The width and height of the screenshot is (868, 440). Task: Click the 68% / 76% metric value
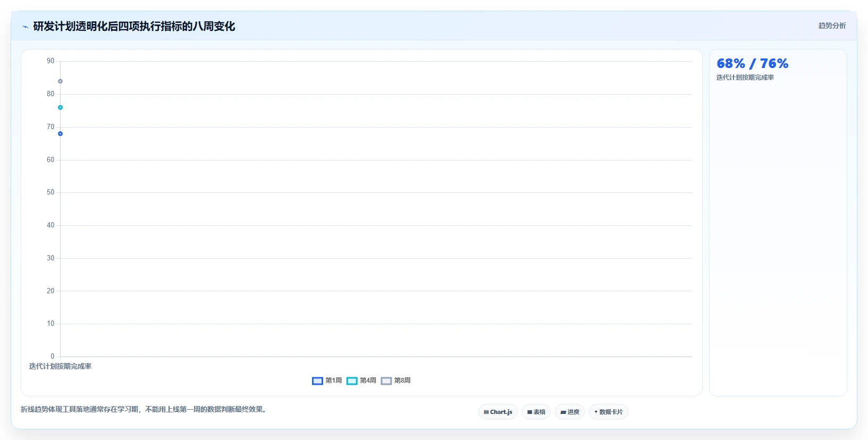[x=753, y=64]
